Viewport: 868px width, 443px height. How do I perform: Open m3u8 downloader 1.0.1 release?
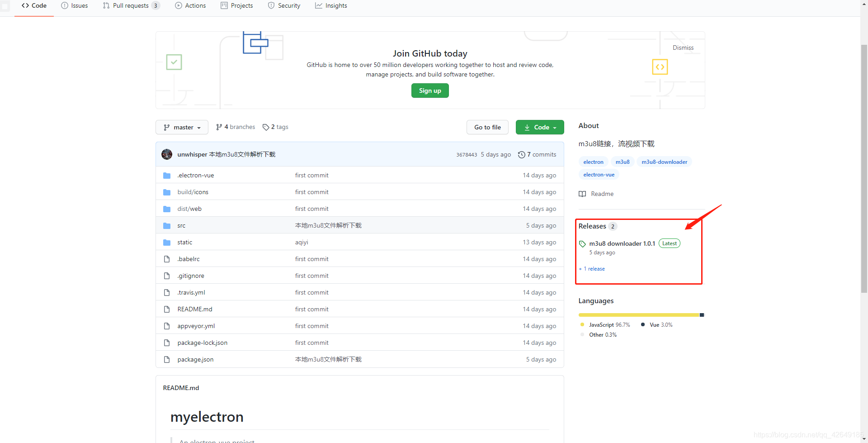622,243
